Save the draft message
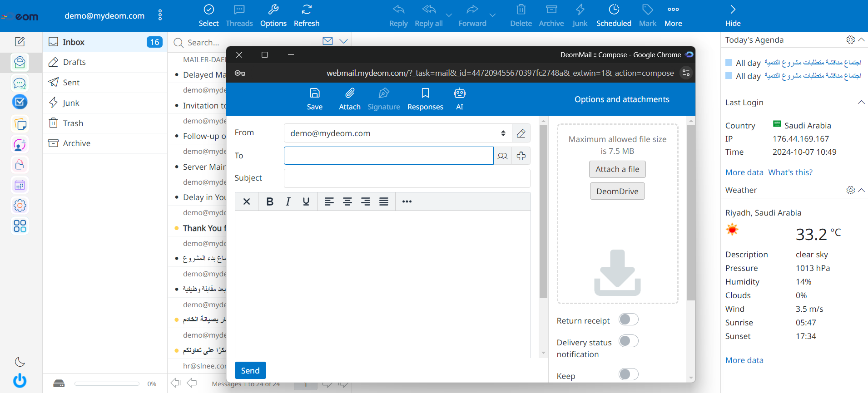Screen dimensions: 868x393 314,98
